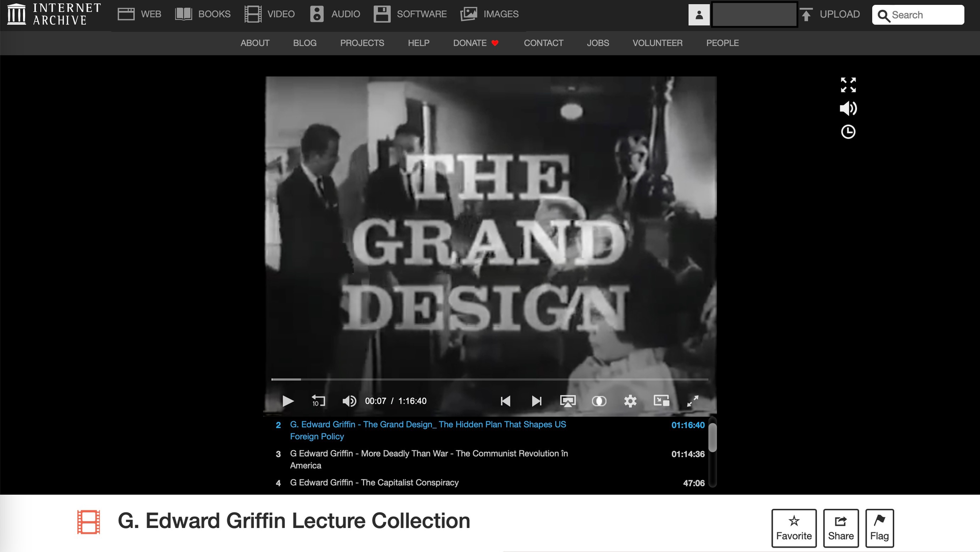Toggle the captions/contrast circle icon
980x552 pixels.
(x=599, y=401)
